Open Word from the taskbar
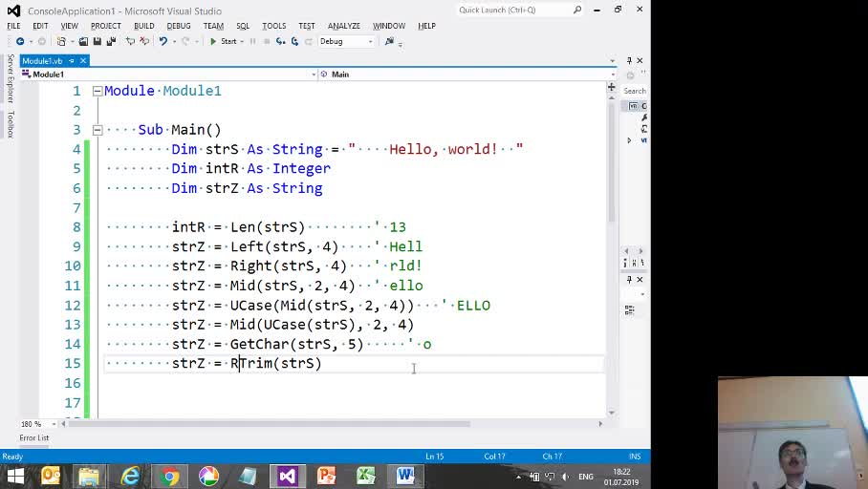This screenshot has width=868, height=489. pos(405,477)
